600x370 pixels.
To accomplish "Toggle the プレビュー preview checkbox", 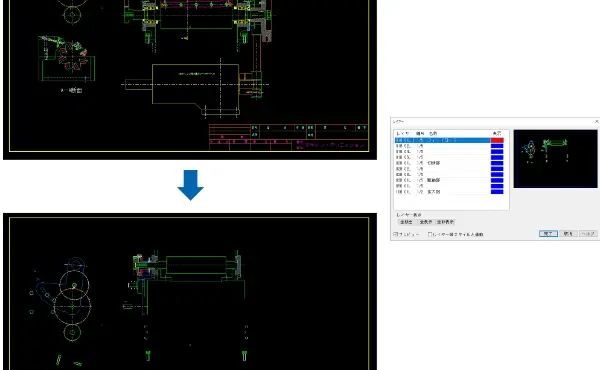I will [396, 234].
